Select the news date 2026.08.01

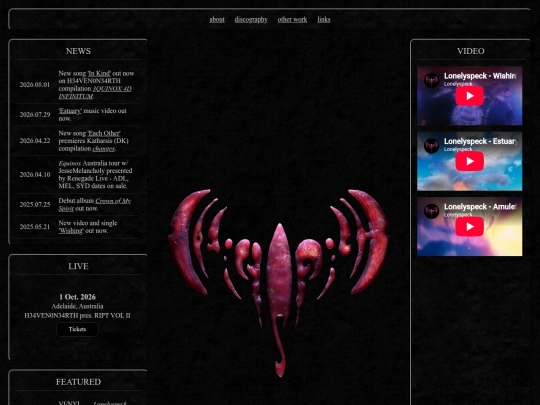[35, 85]
